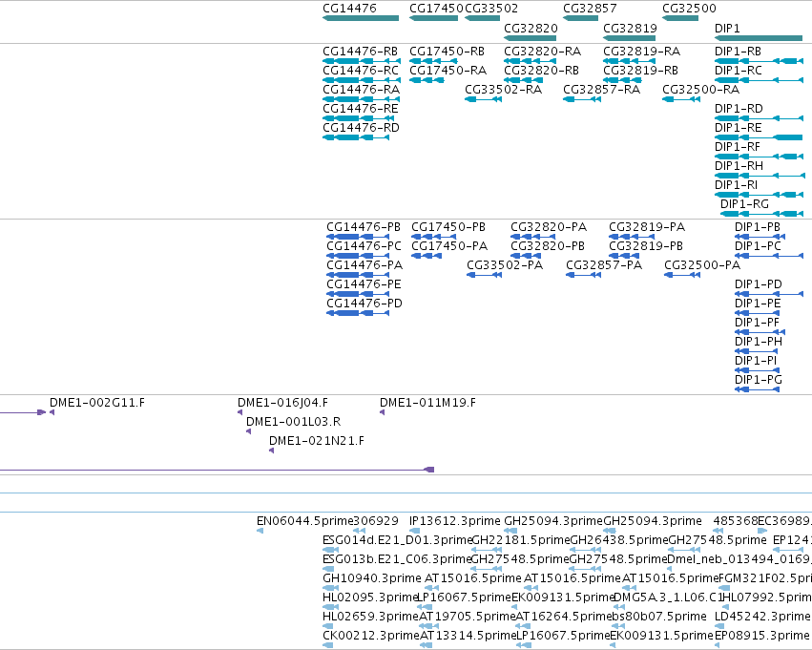
Task: Select the DME1-016J04.F BAC end label
Action: (x=282, y=403)
